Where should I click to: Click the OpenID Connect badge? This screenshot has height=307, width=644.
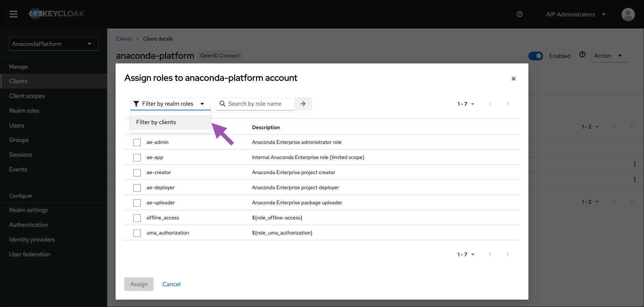click(220, 56)
